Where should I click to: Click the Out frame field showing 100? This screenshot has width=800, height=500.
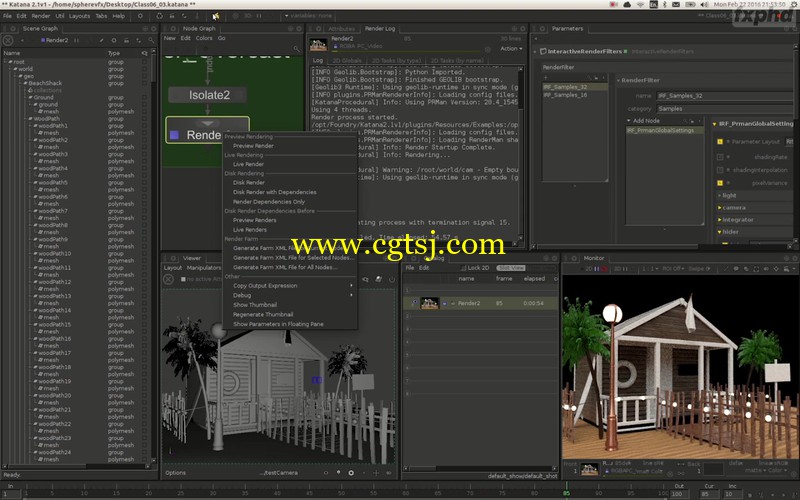tap(678, 494)
